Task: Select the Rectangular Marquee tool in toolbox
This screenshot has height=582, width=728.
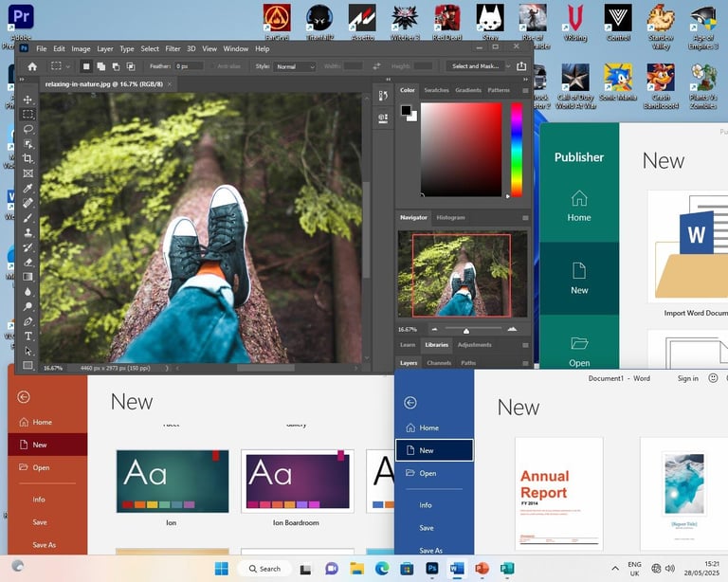Action: (x=27, y=114)
